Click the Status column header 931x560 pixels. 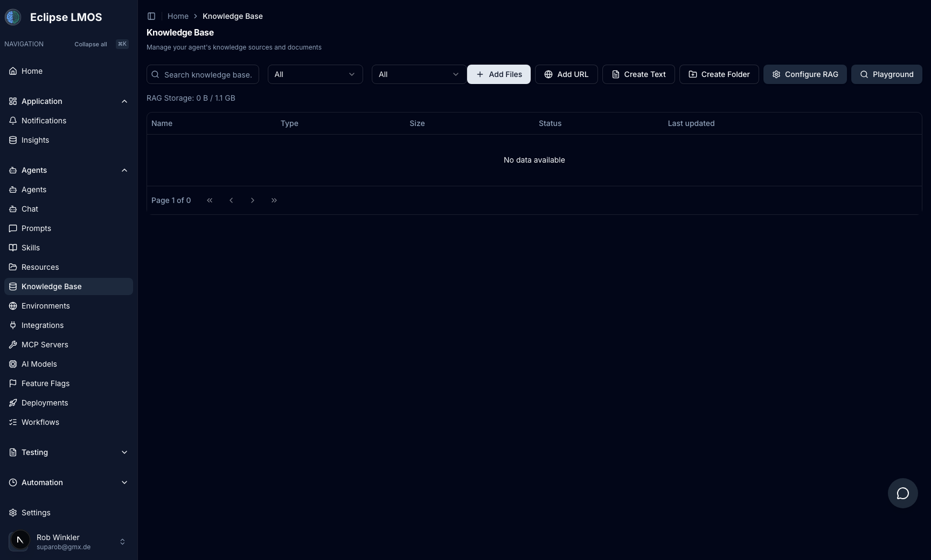(x=550, y=123)
